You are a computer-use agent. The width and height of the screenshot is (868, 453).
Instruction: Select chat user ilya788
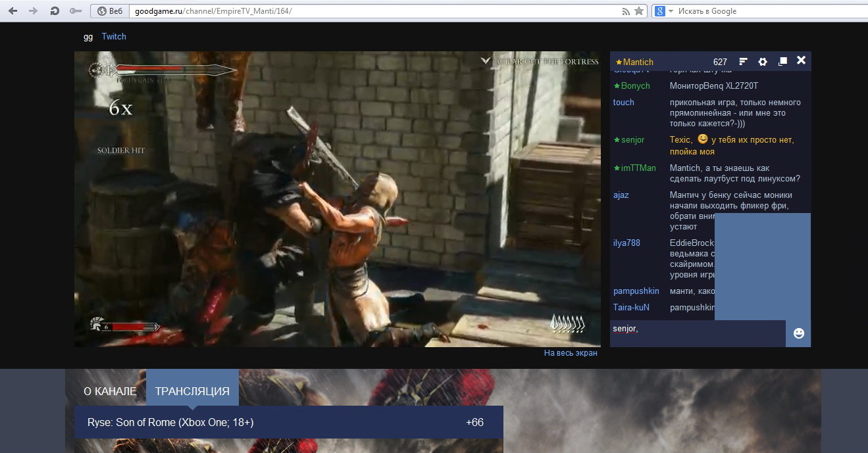626,243
